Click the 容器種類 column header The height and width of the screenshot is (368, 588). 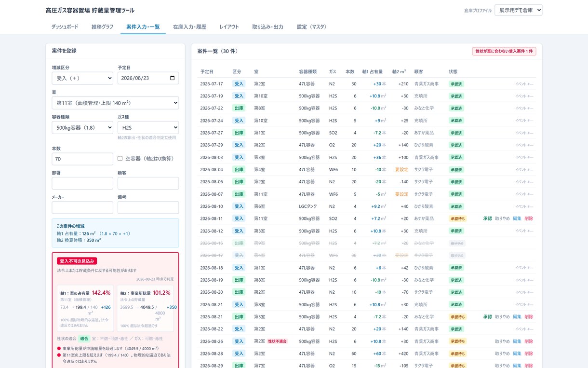click(x=307, y=71)
